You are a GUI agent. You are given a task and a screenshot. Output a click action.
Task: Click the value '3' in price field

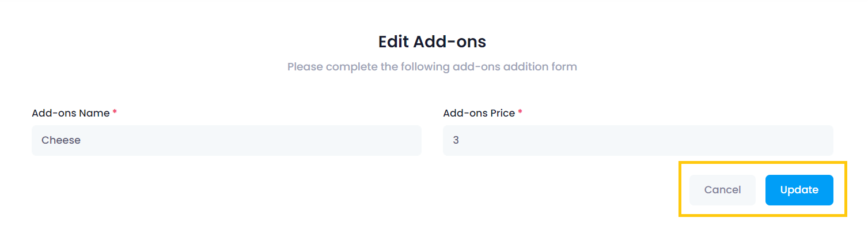456,140
